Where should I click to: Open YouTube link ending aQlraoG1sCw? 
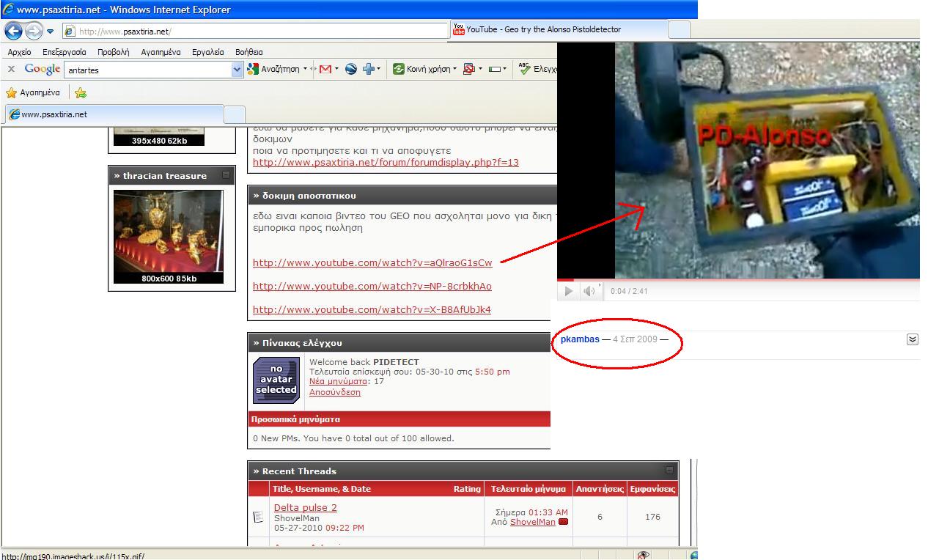pos(372,262)
